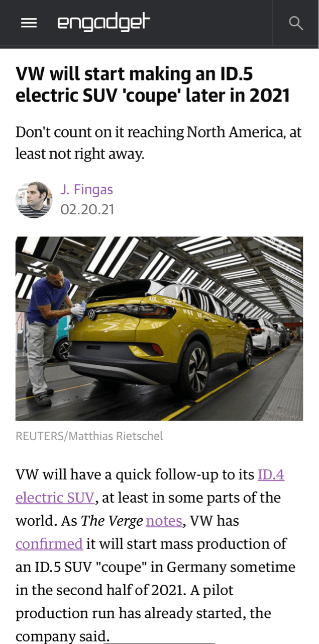Click the 'confirmed' hyperlink

49,544
